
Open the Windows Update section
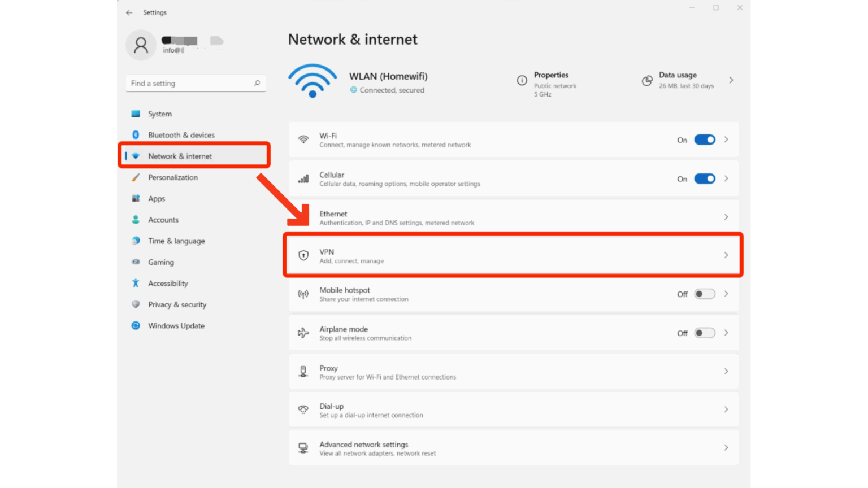(x=176, y=325)
